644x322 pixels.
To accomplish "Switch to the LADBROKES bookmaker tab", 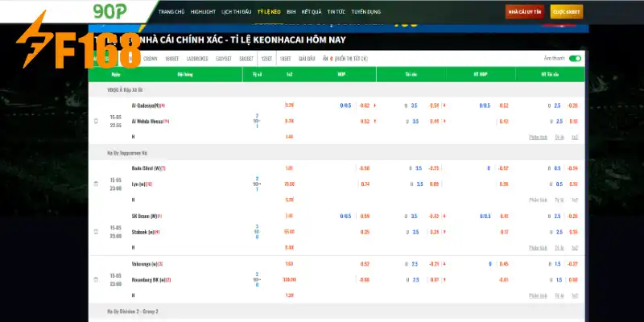I will pos(197,59).
